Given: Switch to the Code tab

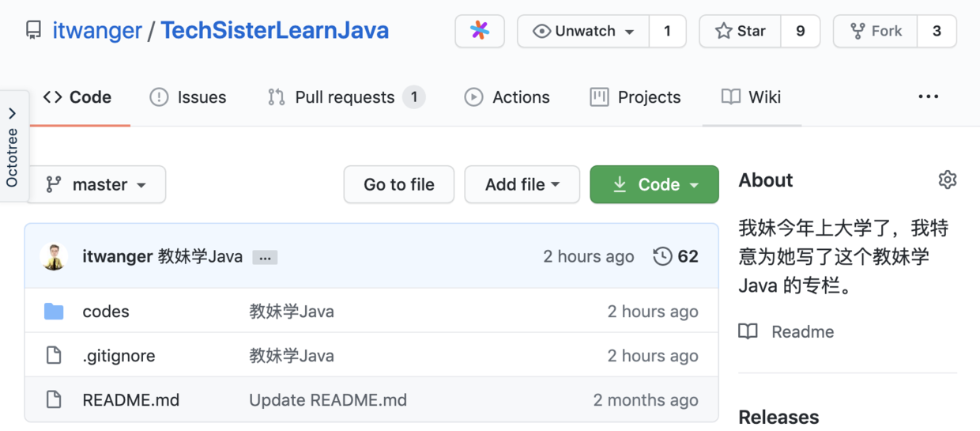Looking at the screenshot, I should [x=77, y=97].
